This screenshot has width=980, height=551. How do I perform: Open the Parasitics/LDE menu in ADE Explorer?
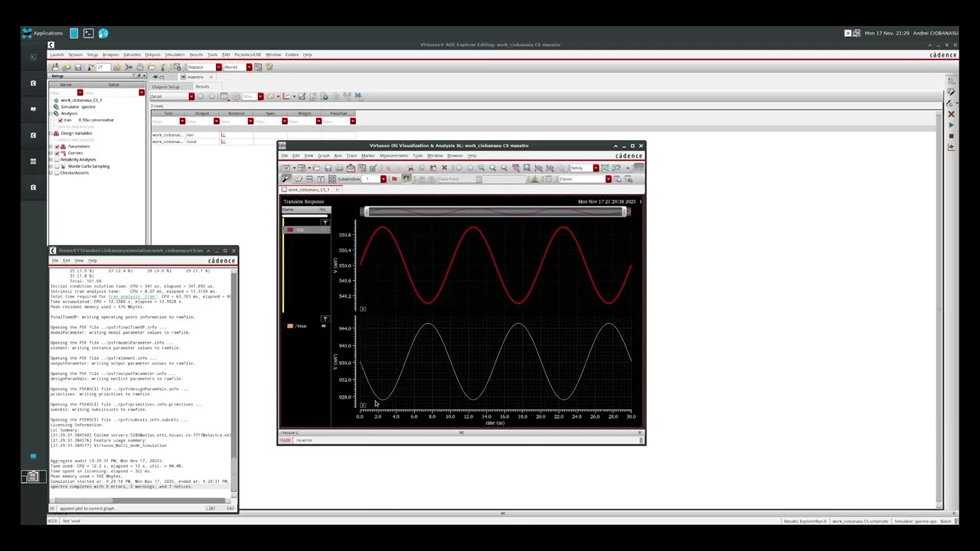(x=247, y=55)
